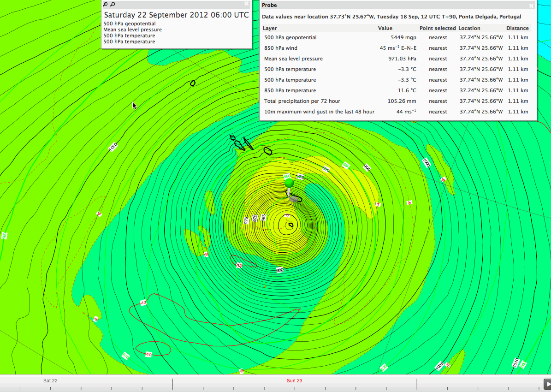551x392 pixels.
Task: Jump to Sat 22 on the timeline
Action: [x=50, y=380]
